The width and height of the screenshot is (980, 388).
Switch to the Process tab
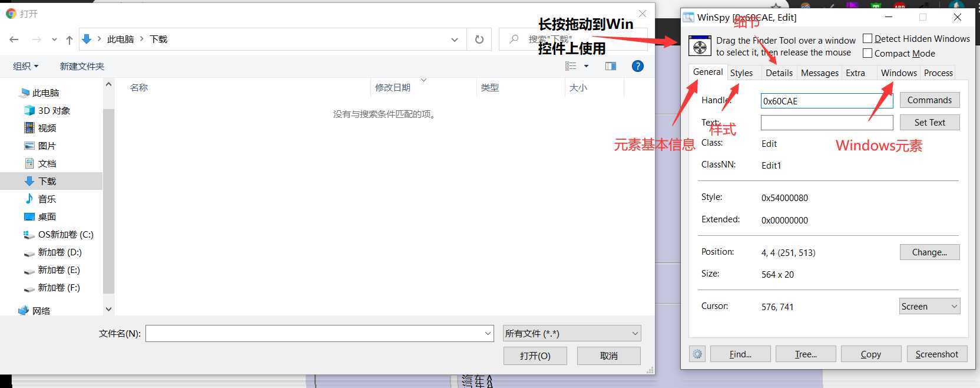[x=938, y=73]
